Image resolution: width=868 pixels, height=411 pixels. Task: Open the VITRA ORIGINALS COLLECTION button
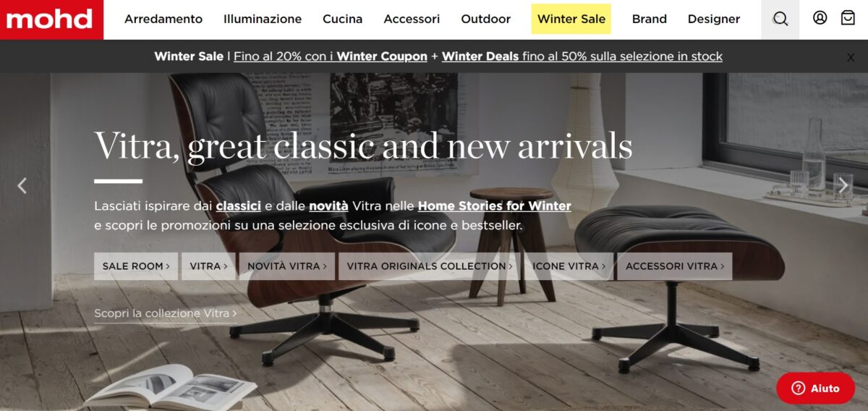[430, 266]
